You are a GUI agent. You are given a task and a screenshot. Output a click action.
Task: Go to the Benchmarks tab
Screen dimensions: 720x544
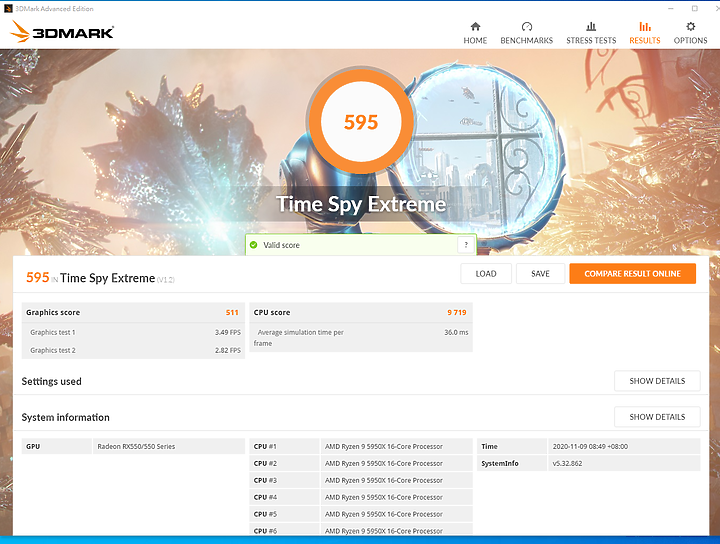coord(527,33)
